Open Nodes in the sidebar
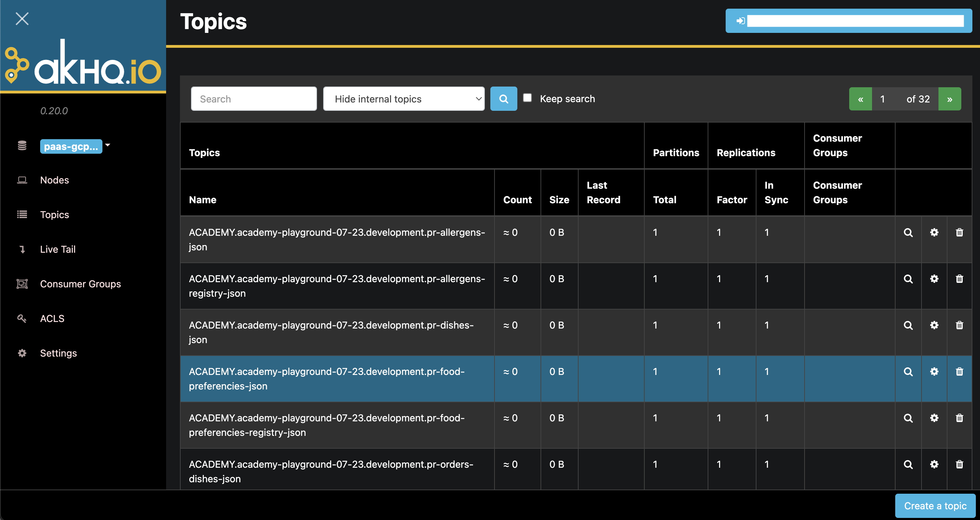The height and width of the screenshot is (520, 980). 54,180
